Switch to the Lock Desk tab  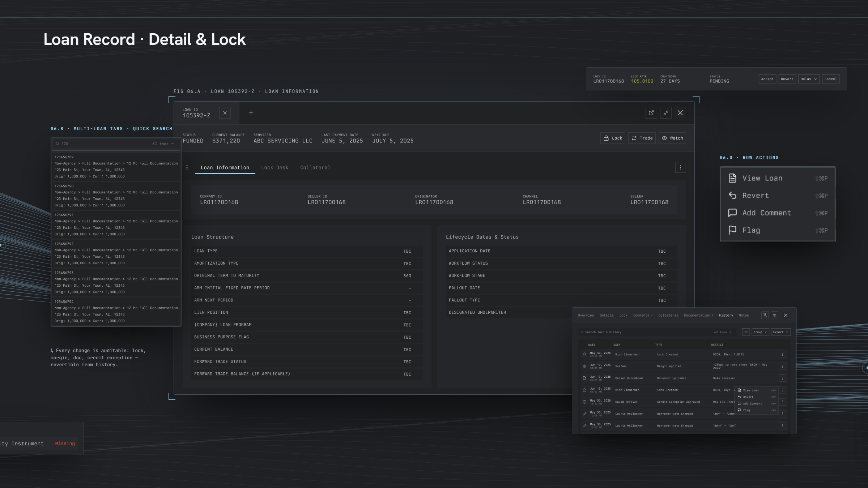pos(275,167)
